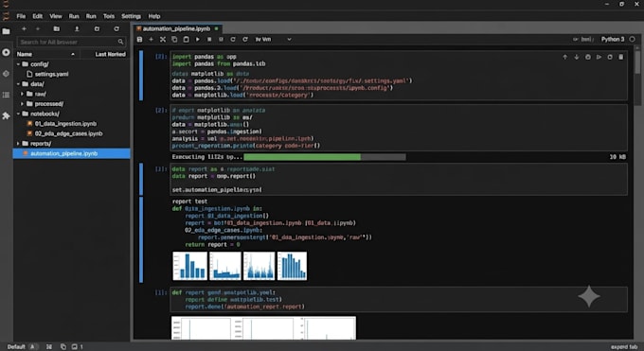Viewport: 644px width, 351px height.
Task: Open the extension manager puzzle icon
Action: pos(6,116)
